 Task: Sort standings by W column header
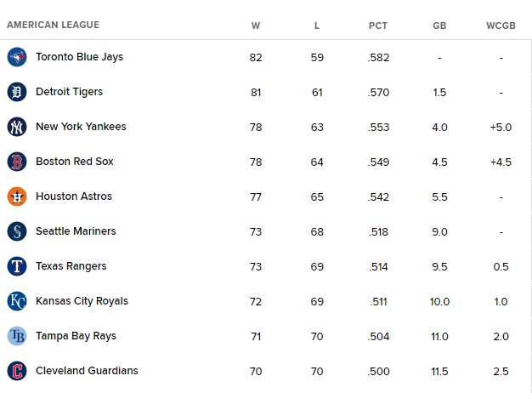[x=256, y=26]
